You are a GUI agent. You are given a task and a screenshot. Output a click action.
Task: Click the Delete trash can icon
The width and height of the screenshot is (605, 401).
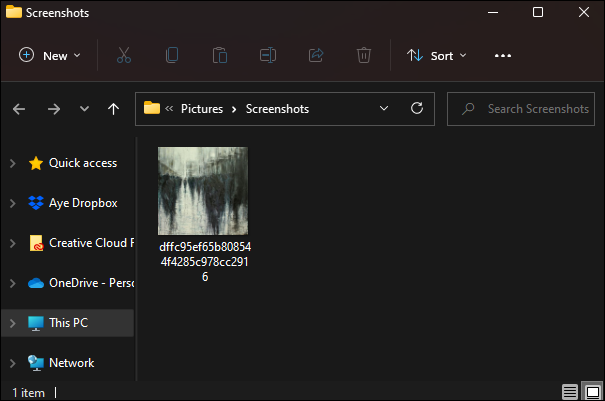tap(365, 56)
